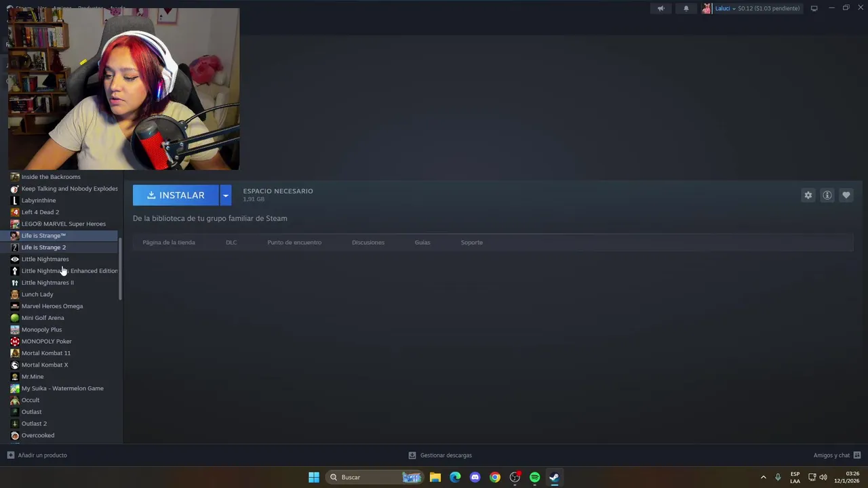
Task: Select Occult in the library
Action: (x=31, y=400)
